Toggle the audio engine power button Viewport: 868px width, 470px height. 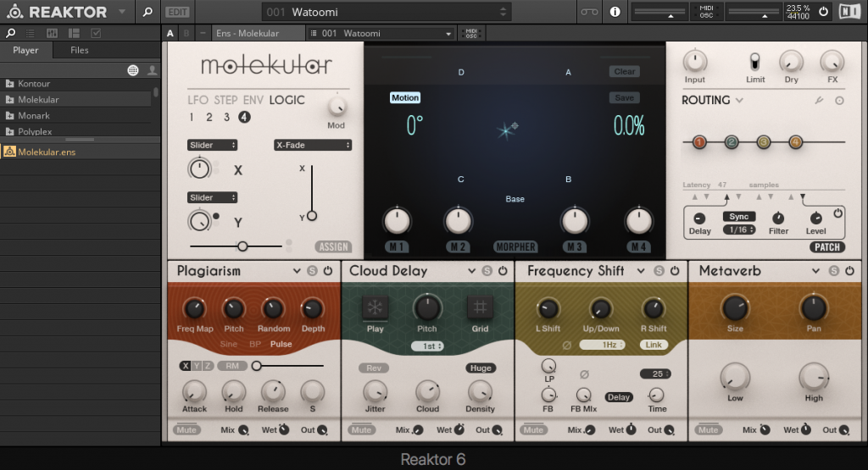[x=823, y=12]
